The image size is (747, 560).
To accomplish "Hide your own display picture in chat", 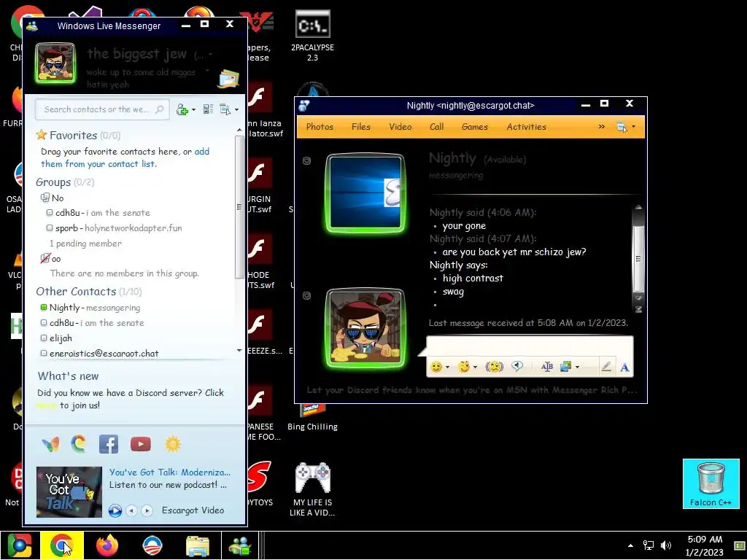I will click(x=307, y=296).
